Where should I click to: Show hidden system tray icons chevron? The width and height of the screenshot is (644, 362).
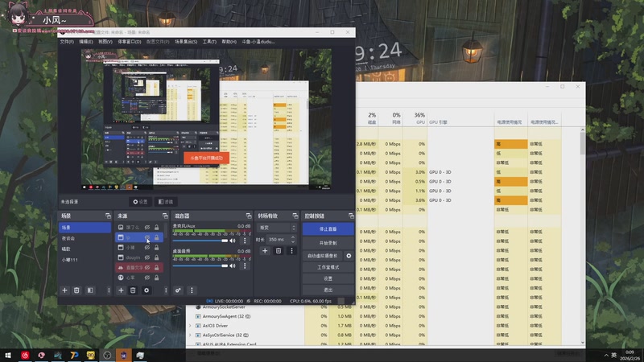coord(606,355)
